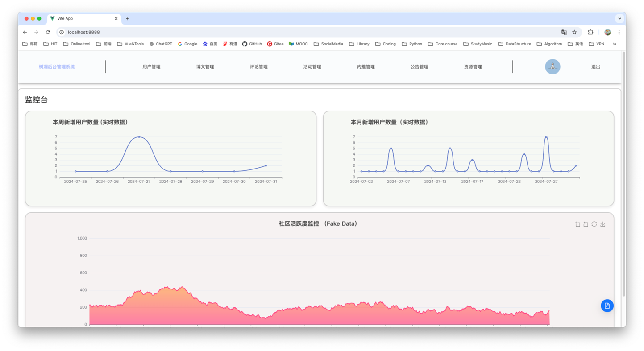Click the 退出 logout link
Viewport: 644px width, 351px height.
click(x=595, y=67)
